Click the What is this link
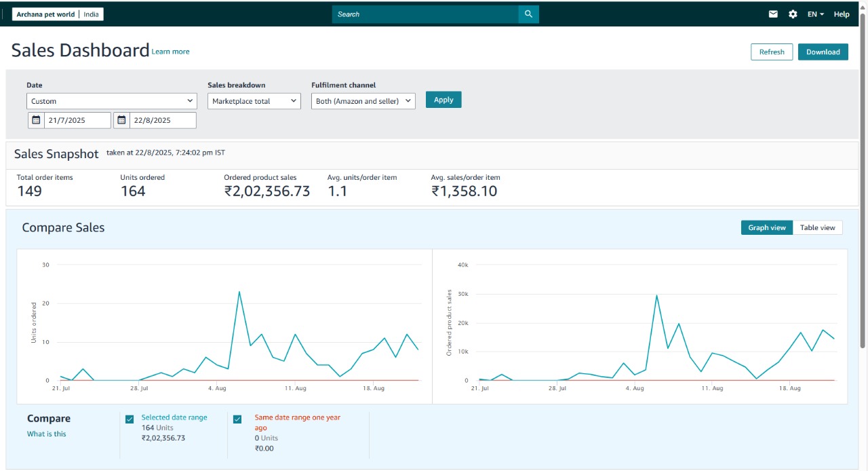The image size is (868, 471). [x=47, y=434]
